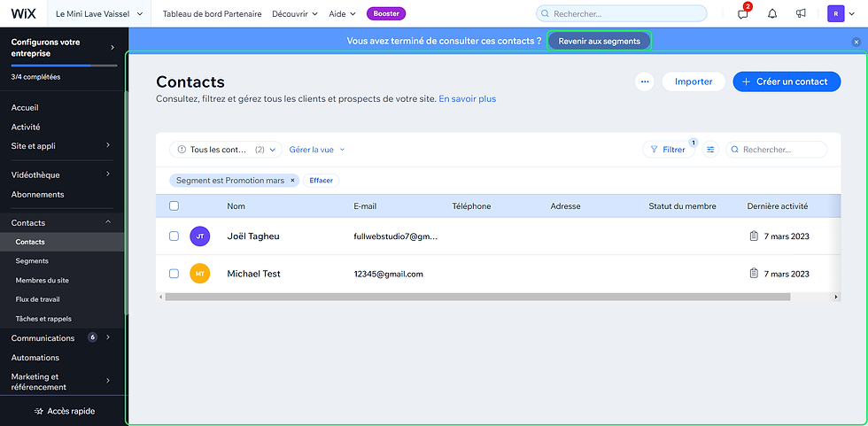Click the Wix logo
This screenshot has width=868, height=426.
coord(23,14)
